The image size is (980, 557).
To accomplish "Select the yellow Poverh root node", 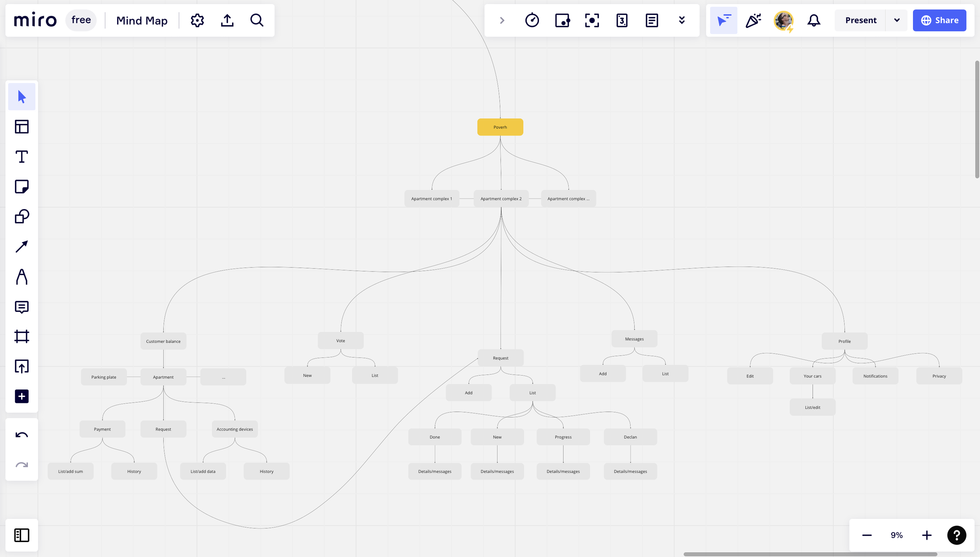I will (500, 127).
